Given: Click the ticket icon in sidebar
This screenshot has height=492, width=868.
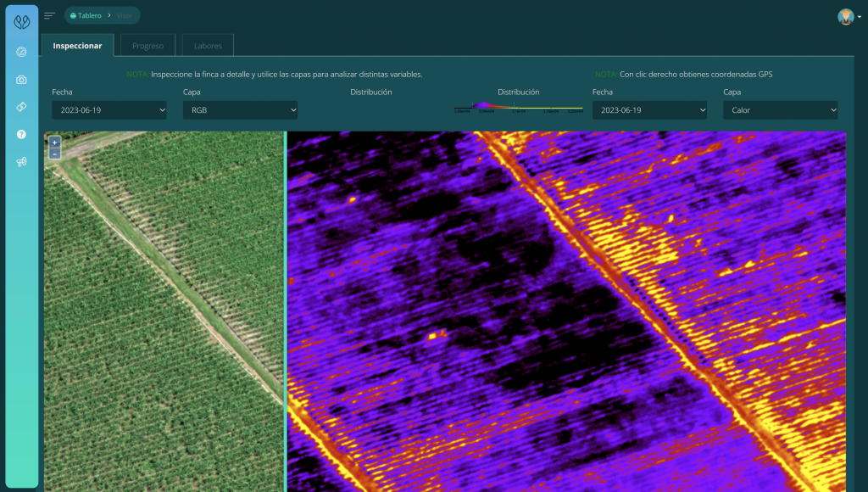Looking at the screenshot, I should tap(22, 107).
